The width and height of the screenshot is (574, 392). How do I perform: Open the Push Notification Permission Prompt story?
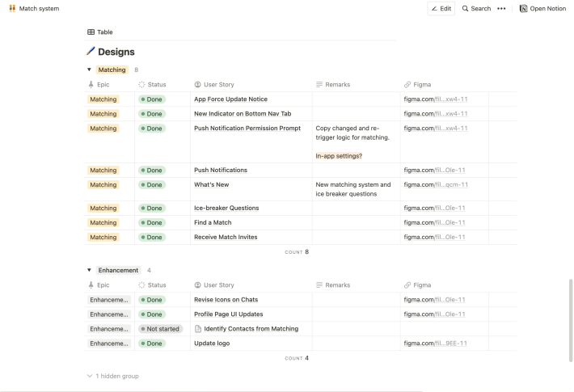click(x=247, y=129)
